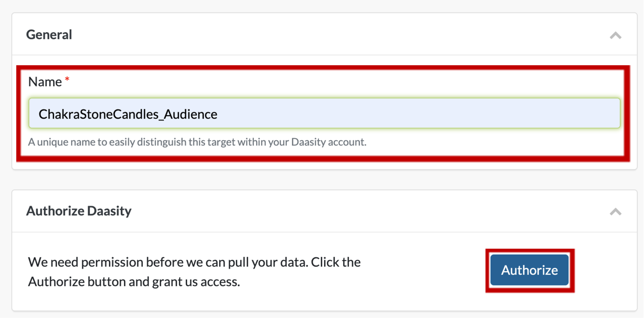The image size is (644, 318).
Task: Collapse the Authorize Daasity section chevron
Action: [x=615, y=211]
